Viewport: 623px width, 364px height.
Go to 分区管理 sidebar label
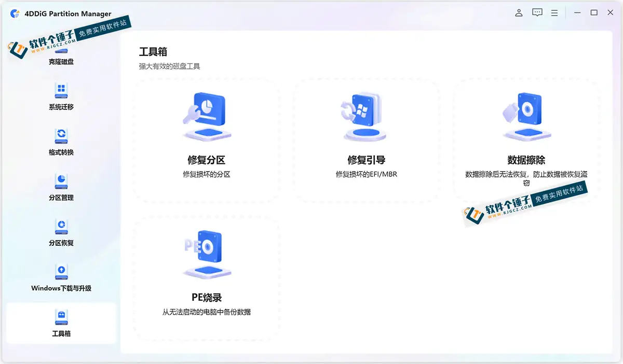[61, 198]
